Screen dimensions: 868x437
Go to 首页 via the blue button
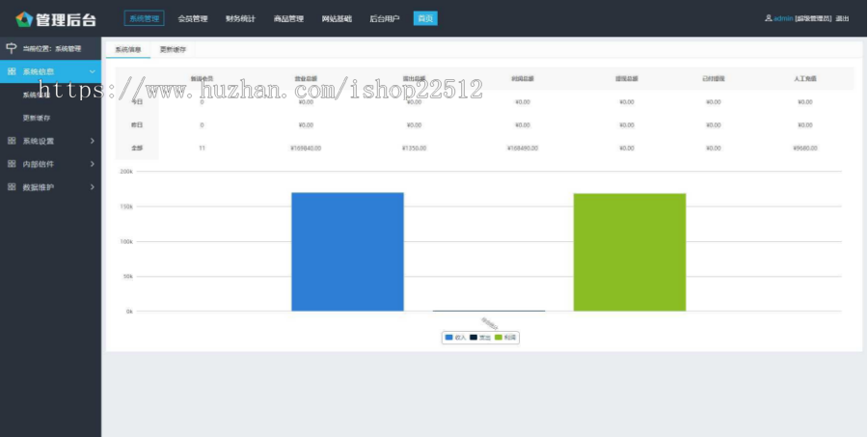(x=425, y=18)
